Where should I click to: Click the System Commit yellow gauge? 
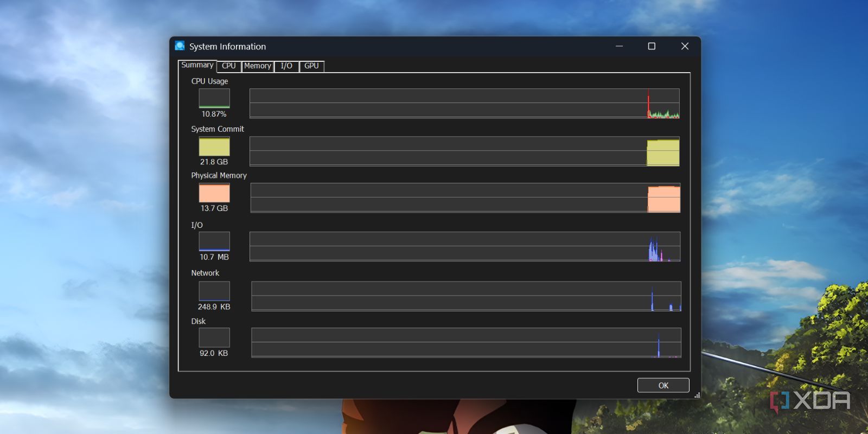click(x=214, y=146)
